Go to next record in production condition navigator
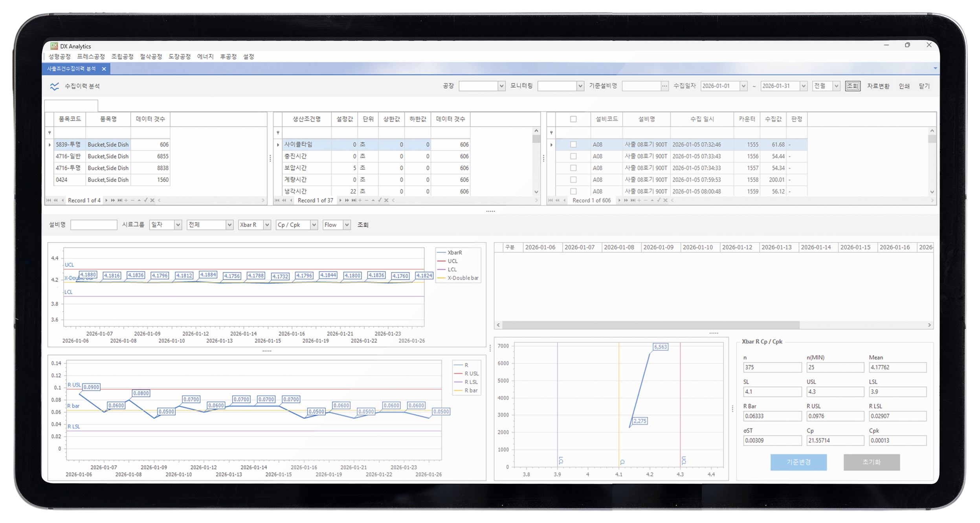The width and height of the screenshot is (980, 523). coord(340,200)
